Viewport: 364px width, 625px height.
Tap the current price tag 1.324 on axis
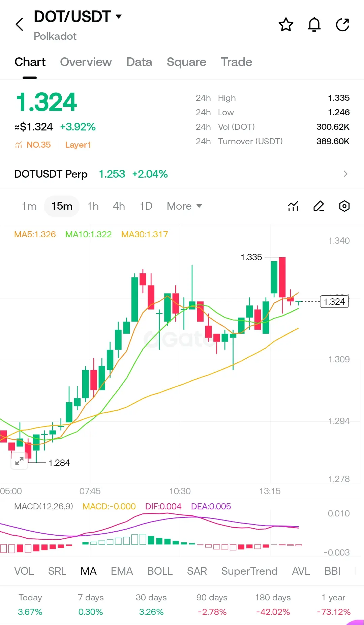pyautogui.click(x=334, y=301)
